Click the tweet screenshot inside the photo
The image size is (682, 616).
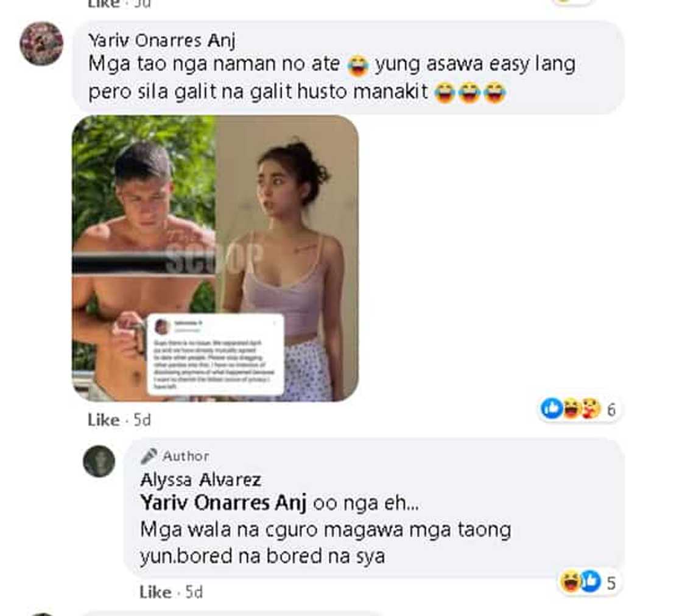pyautogui.click(x=216, y=354)
